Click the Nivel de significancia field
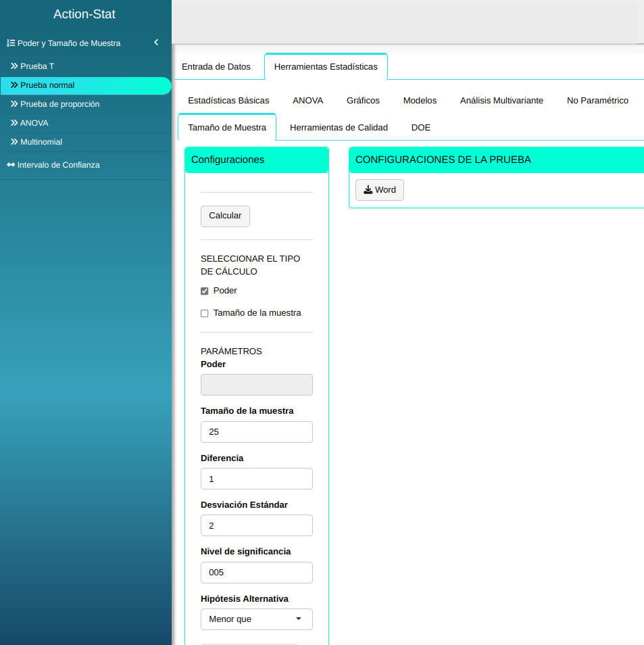 click(257, 573)
